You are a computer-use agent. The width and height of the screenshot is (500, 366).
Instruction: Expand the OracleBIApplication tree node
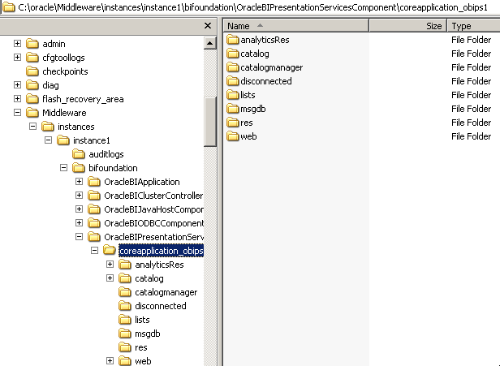[x=79, y=182]
